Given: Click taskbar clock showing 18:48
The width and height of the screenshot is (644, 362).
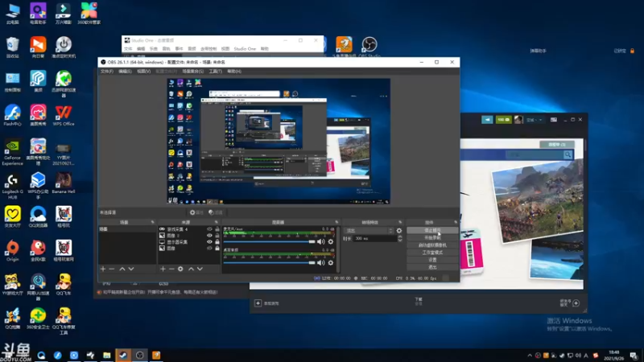Looking at the screenshot, I should (x=614, y=355).
